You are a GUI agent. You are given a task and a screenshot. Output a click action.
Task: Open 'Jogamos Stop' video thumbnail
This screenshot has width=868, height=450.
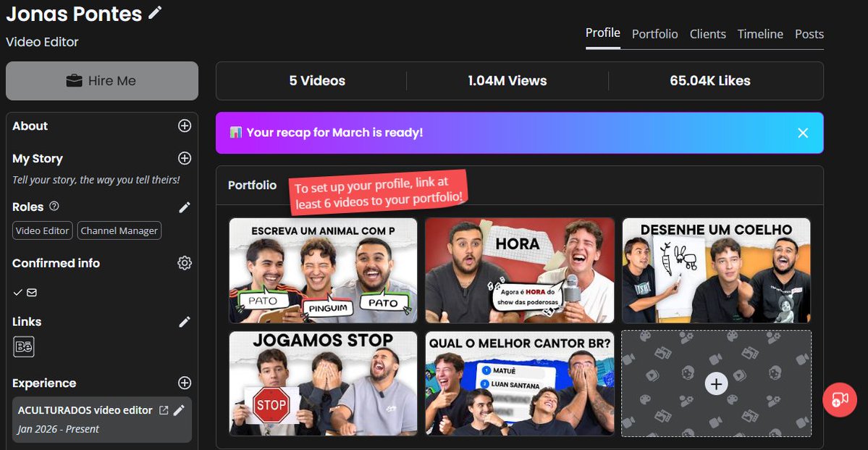324,383
